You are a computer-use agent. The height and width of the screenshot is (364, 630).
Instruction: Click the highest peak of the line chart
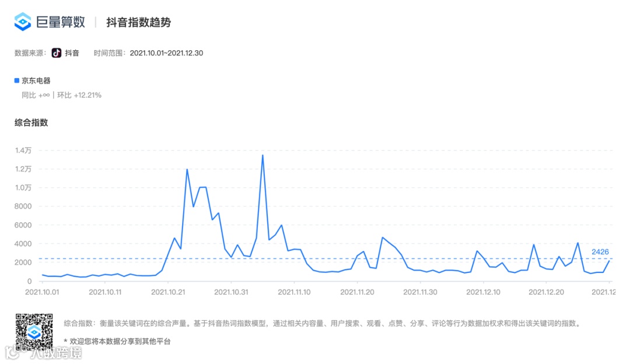262,155
